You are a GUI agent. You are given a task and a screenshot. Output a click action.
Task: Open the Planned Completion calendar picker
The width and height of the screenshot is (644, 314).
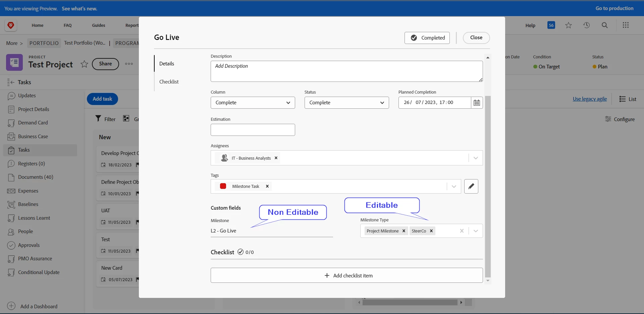[477, 103]
